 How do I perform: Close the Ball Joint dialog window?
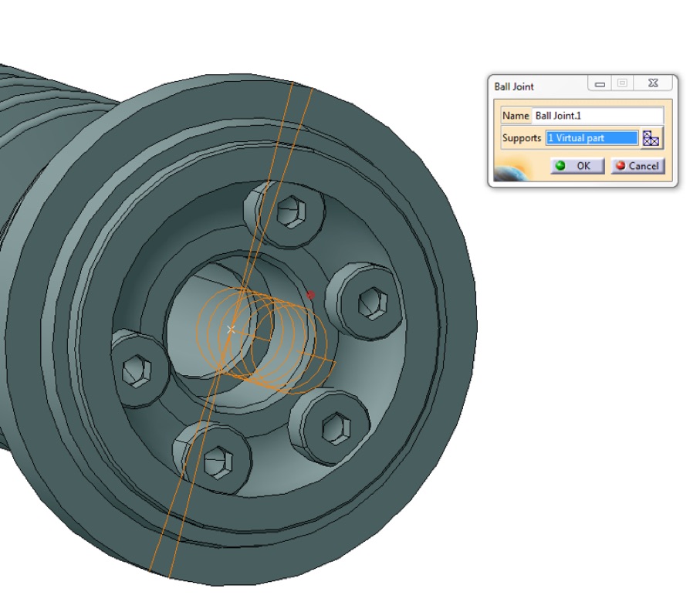(x=653, y=83)
